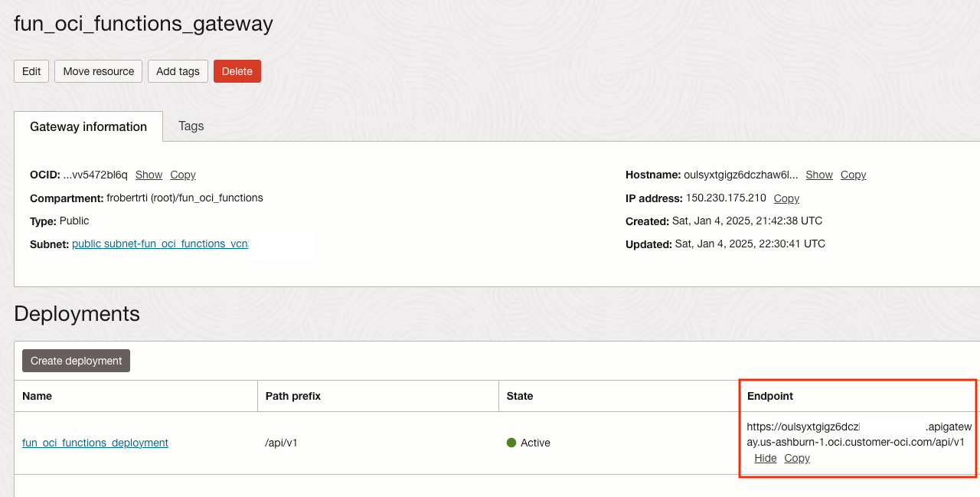980x497 pixels.
Task: Select the Gateway information tab
Action: coord(88,126)
